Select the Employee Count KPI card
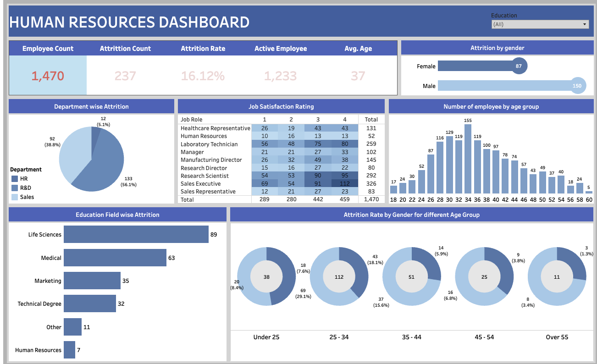597x364 pixels. click(48, 68)
